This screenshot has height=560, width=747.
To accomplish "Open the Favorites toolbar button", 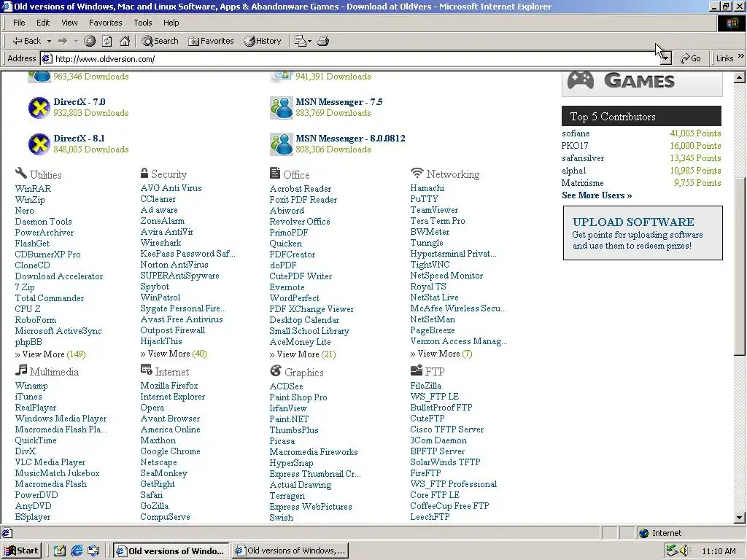I will pyautogui.click(x=211, y=41).
